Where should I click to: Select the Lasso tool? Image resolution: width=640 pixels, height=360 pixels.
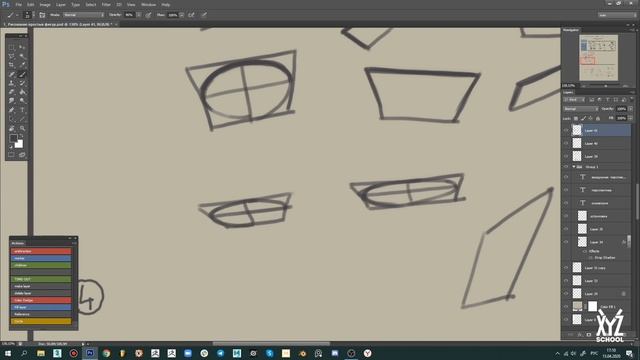coord(11,56)
